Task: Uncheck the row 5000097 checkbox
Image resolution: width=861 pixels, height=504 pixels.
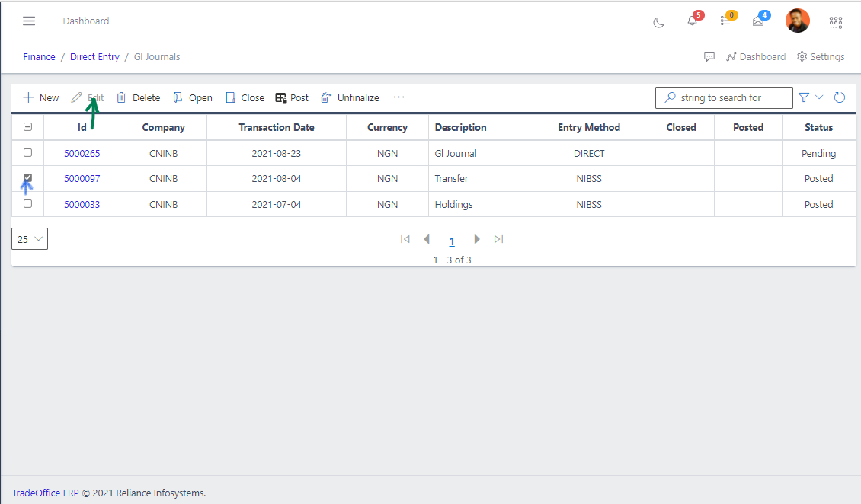Action: coord(28,177)
